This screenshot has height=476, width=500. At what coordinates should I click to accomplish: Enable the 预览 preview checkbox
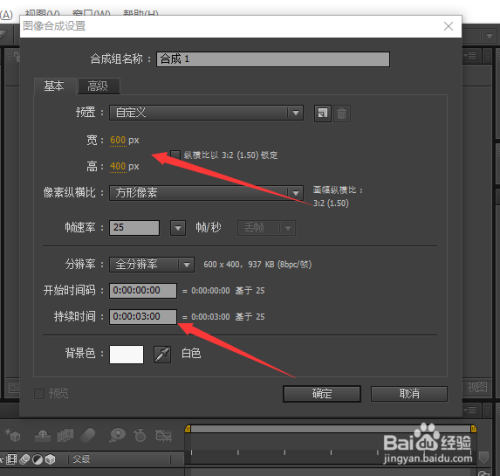click(39, 394)
